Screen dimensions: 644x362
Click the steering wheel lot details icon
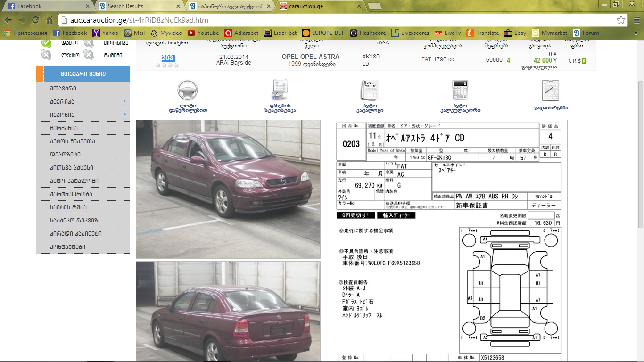pos(187,90)
